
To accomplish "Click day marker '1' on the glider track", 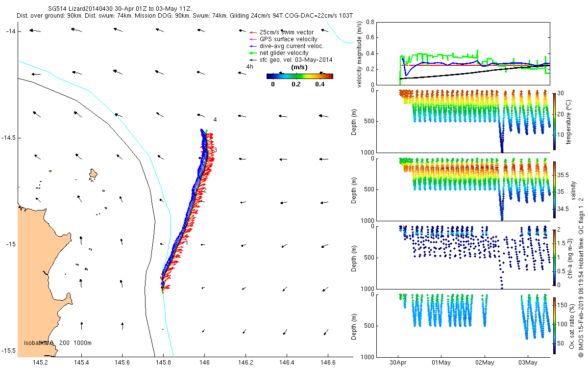I will tap(187, 242).
